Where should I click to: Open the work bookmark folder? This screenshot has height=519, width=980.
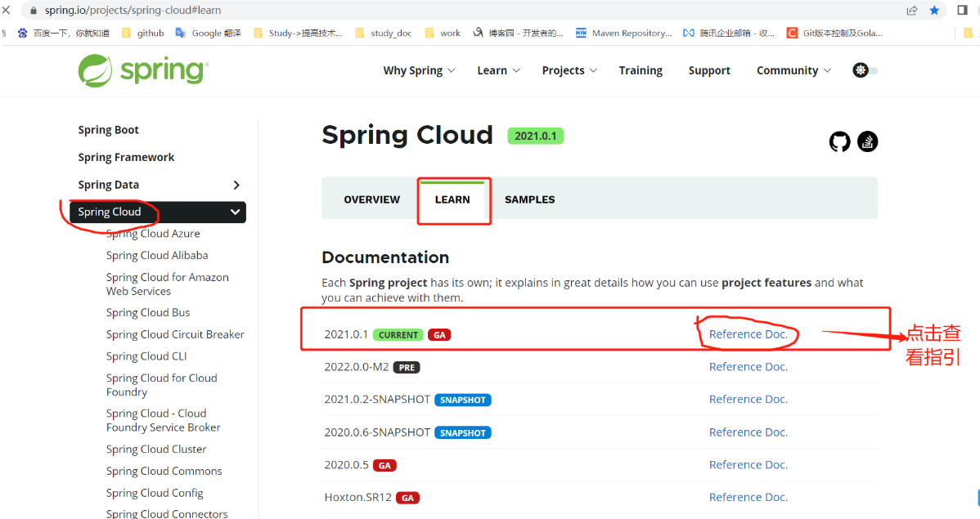pos(443,33)
